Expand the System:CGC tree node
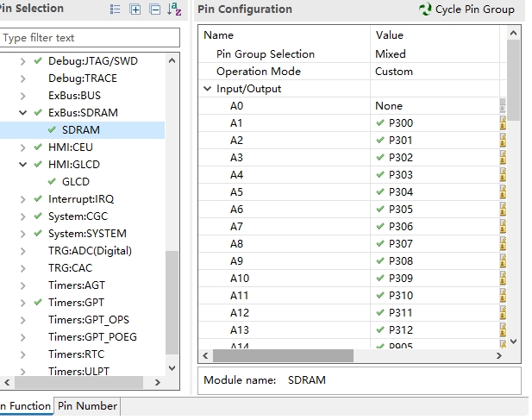 click(x=22, y=216)
